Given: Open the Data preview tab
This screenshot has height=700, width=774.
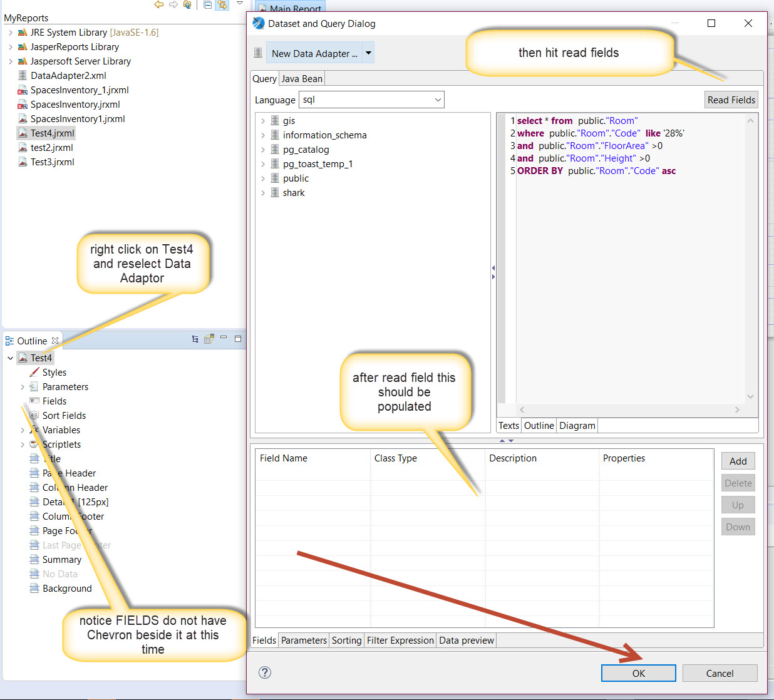Looking at the screenshot, I should click(x=467, y=640).
